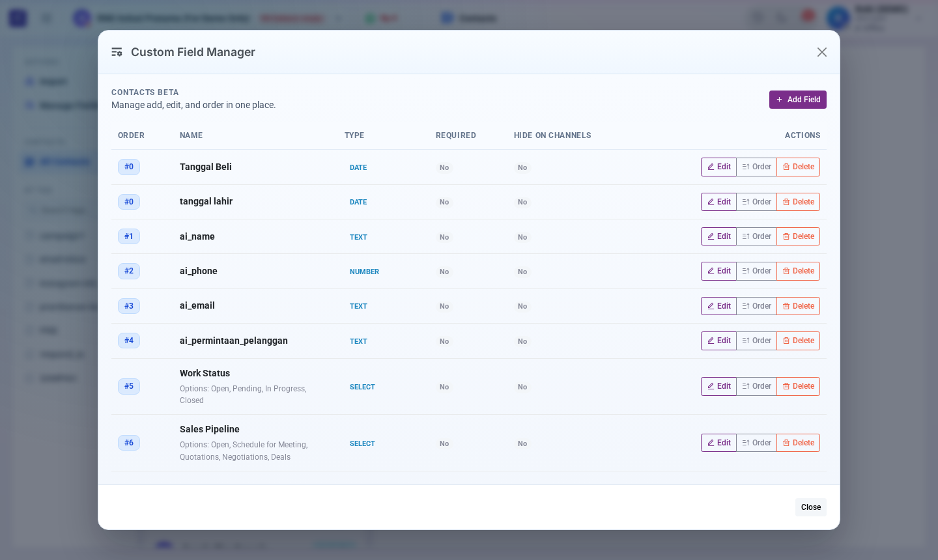
Task: Delete the tanggal lahir field
Action: [798, 202]
